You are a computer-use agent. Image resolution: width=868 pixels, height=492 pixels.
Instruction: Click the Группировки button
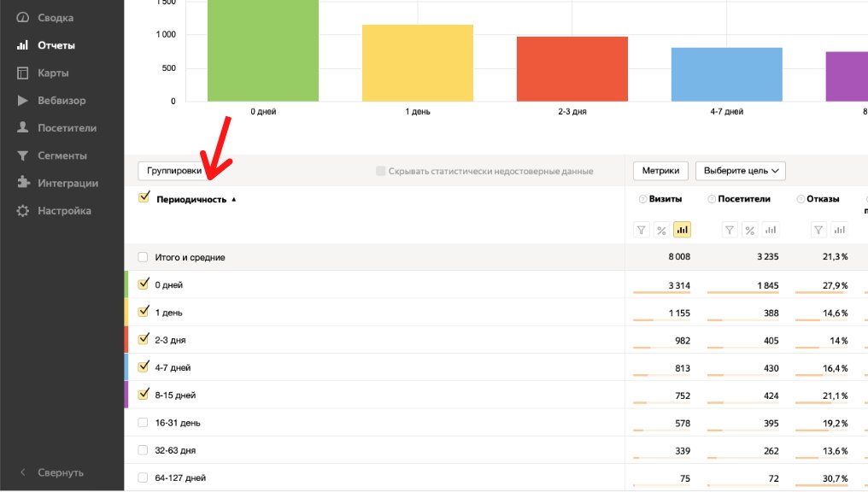pyautogui.click(x=174, y=171)
